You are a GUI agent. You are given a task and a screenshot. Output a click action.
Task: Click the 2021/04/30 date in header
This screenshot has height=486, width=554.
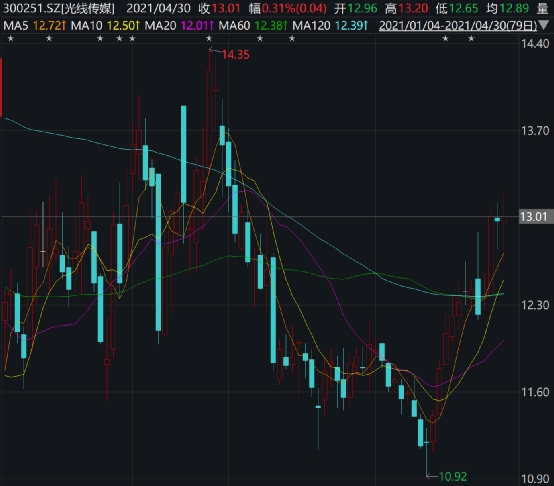pyautogui.click(x=158, y=8)
